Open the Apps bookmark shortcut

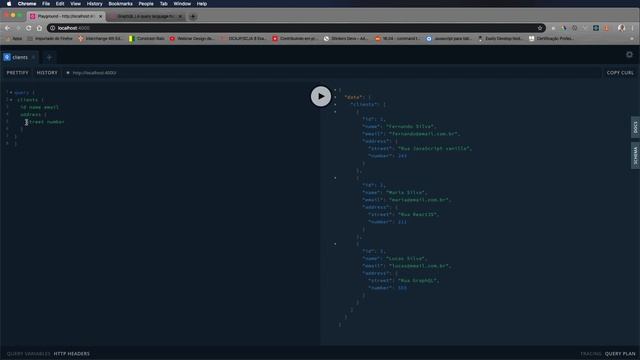(13, 38)
